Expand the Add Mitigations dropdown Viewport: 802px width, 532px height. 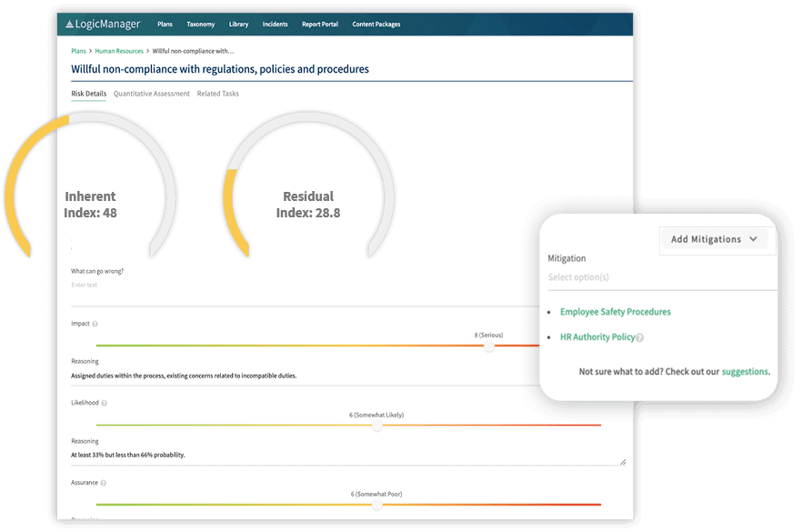tap(714, 239)
